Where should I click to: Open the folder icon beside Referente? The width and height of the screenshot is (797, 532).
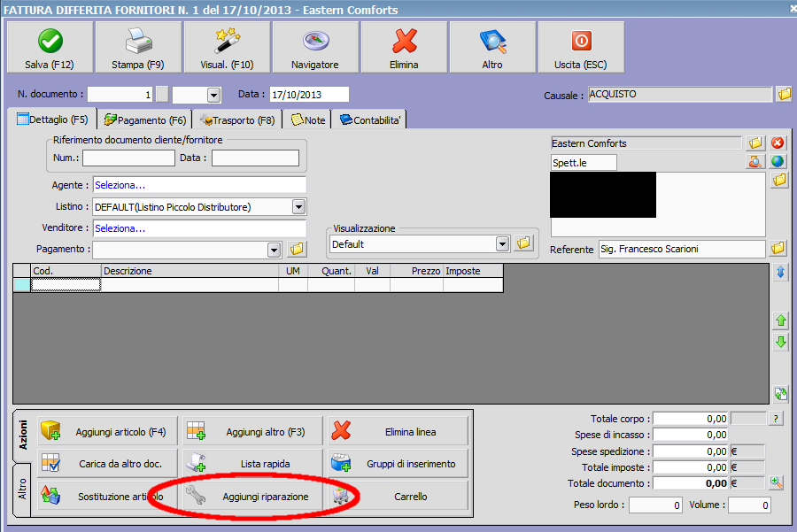[x=778, y=249]
